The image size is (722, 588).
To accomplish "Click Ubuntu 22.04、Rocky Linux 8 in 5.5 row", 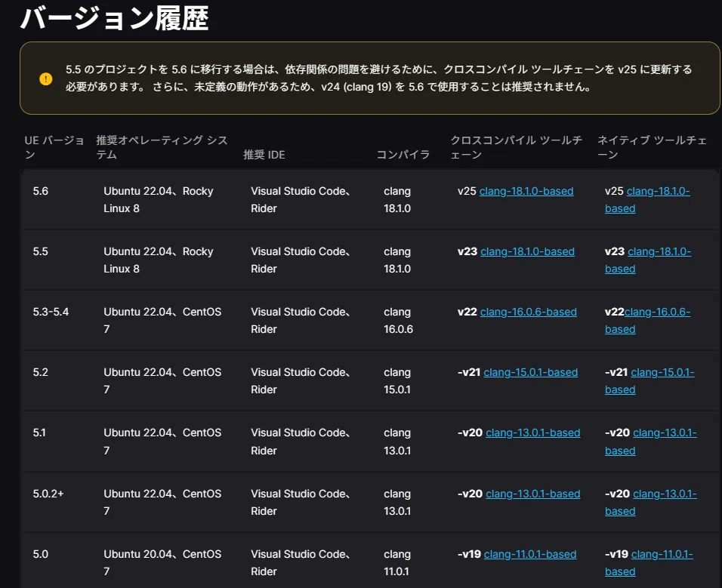I will coord(159,260).
